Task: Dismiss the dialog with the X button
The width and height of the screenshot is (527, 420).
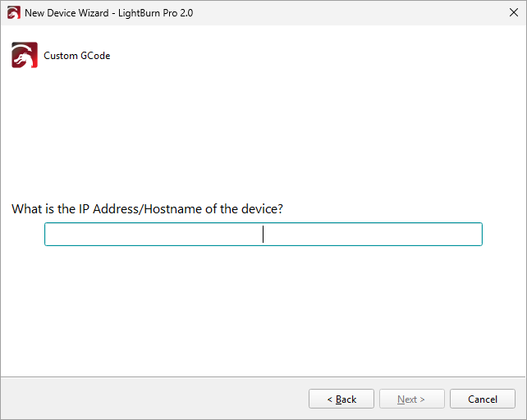Action: pos(513,13)
